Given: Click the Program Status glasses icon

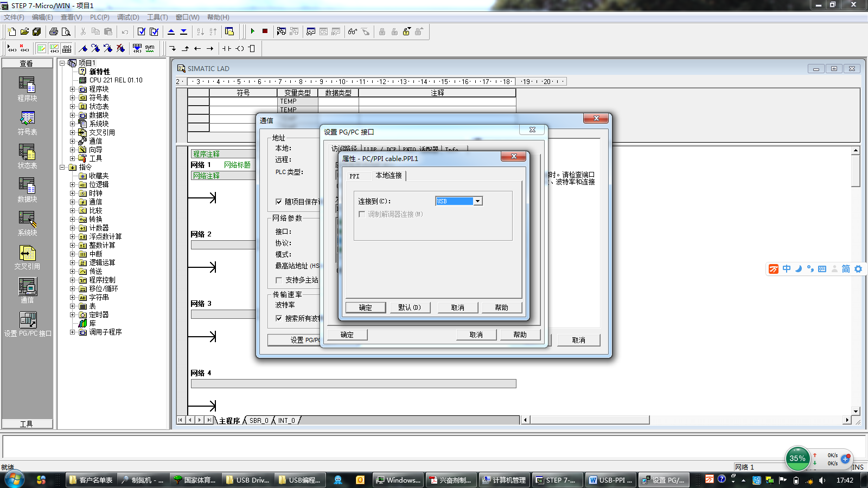Looking at the screenshot, I should coord(353,31).
